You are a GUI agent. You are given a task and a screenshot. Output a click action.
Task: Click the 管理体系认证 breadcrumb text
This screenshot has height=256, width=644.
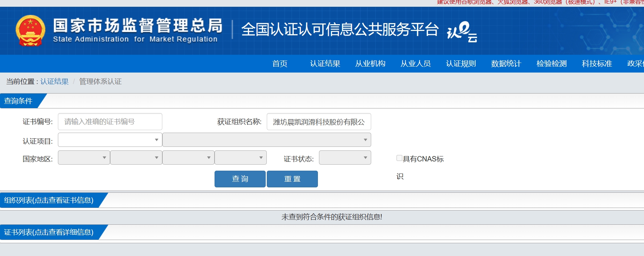[100, 81]
